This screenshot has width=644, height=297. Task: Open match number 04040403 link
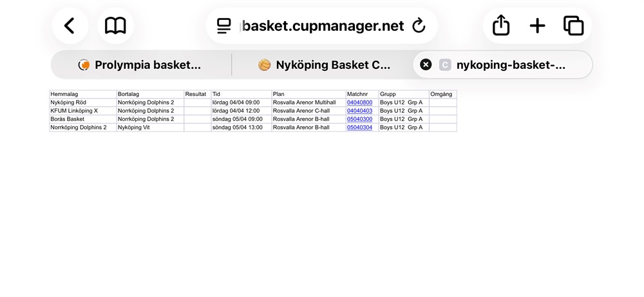tap(359, 111)
